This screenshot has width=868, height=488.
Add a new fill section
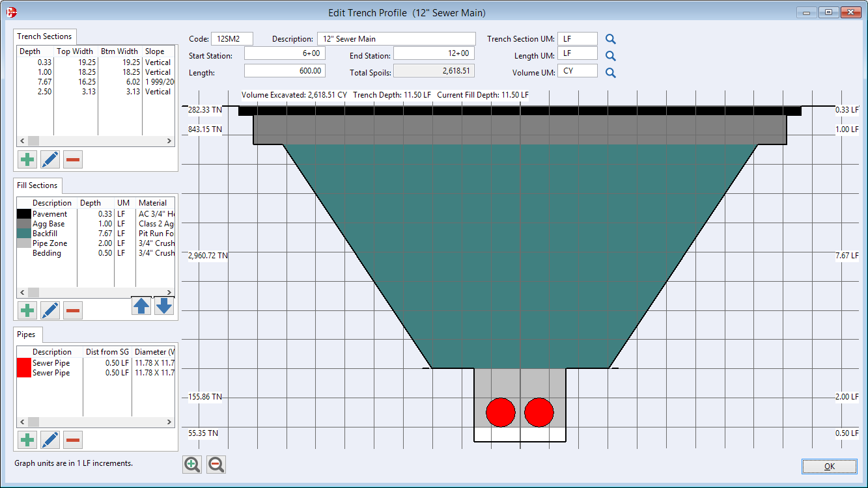point(27,310)
